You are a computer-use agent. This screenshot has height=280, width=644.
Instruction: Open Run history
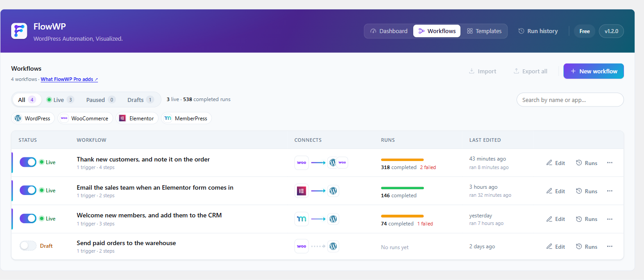click(538, 31)
